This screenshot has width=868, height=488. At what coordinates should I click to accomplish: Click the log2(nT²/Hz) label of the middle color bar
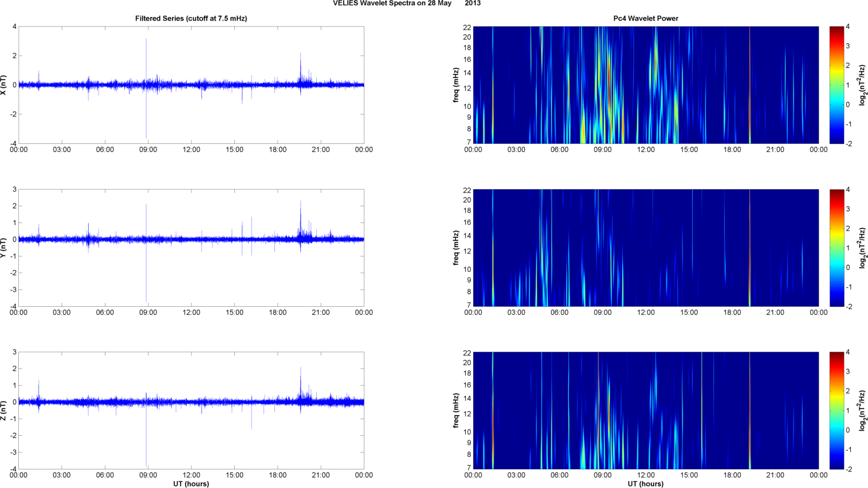[863, 248]
